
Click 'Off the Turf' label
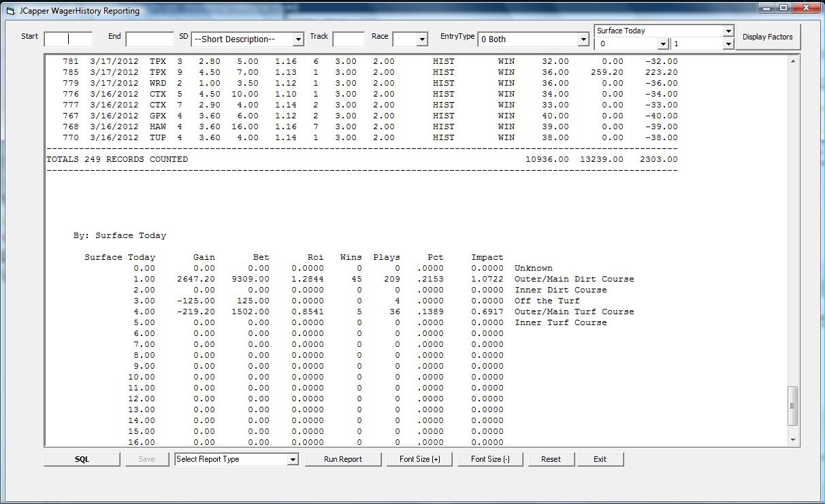(x=547, y=301)
